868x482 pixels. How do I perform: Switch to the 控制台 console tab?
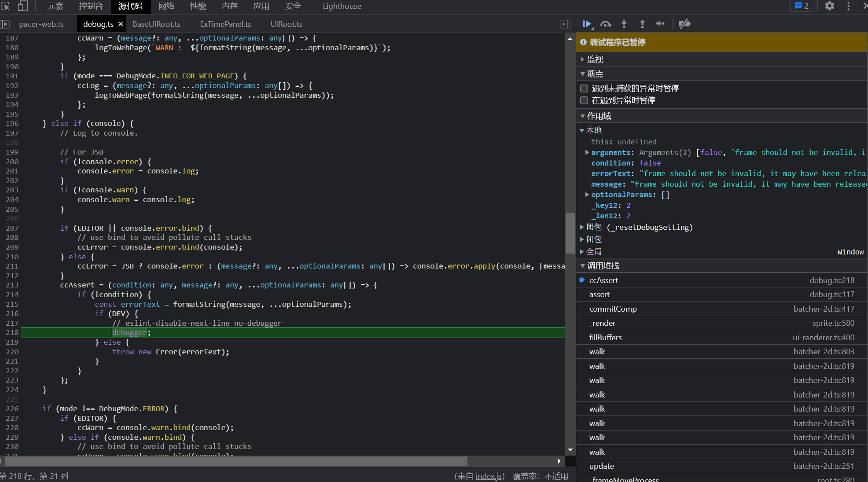91,6
